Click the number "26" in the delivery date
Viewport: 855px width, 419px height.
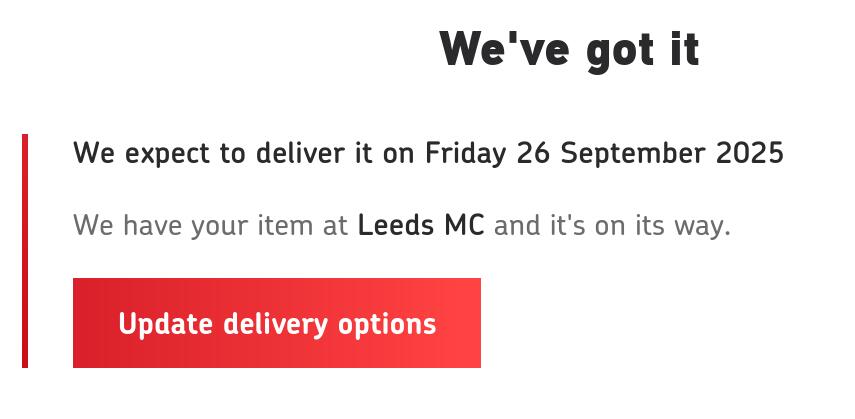tap(533, 154)
